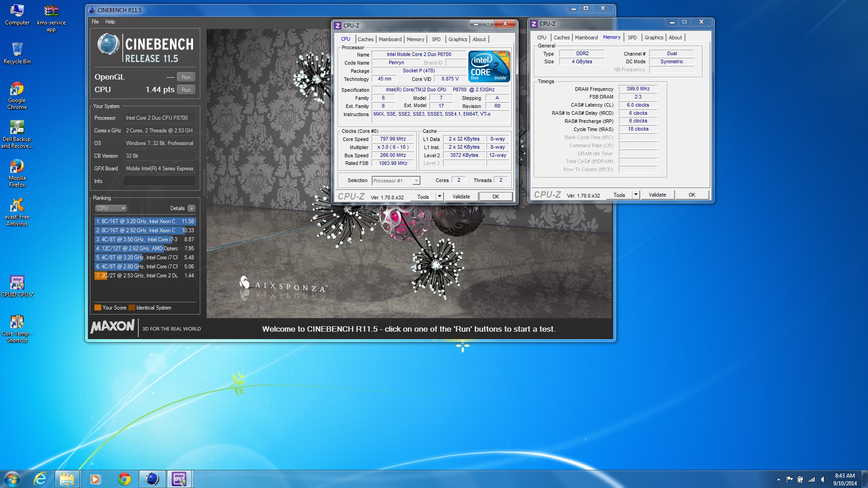Click OK in left CPU-Z window
This screenshot has height=488, width=868.
pos(495,197)
